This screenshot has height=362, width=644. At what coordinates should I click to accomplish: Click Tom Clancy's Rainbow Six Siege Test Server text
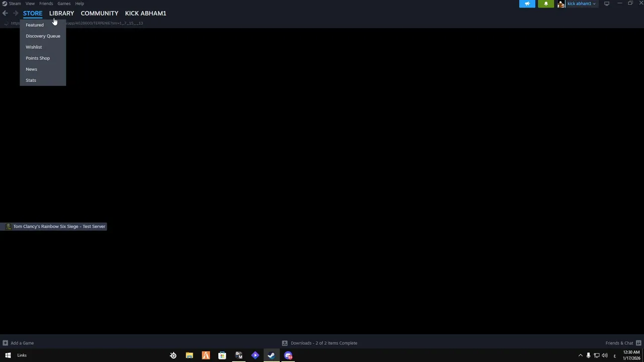coord(59,226)
